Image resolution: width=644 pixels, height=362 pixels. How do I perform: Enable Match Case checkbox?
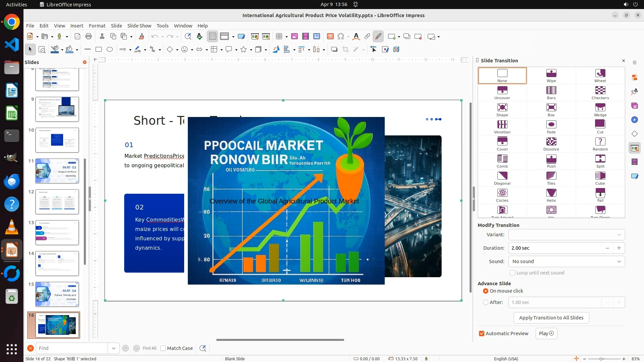point(163,348)
